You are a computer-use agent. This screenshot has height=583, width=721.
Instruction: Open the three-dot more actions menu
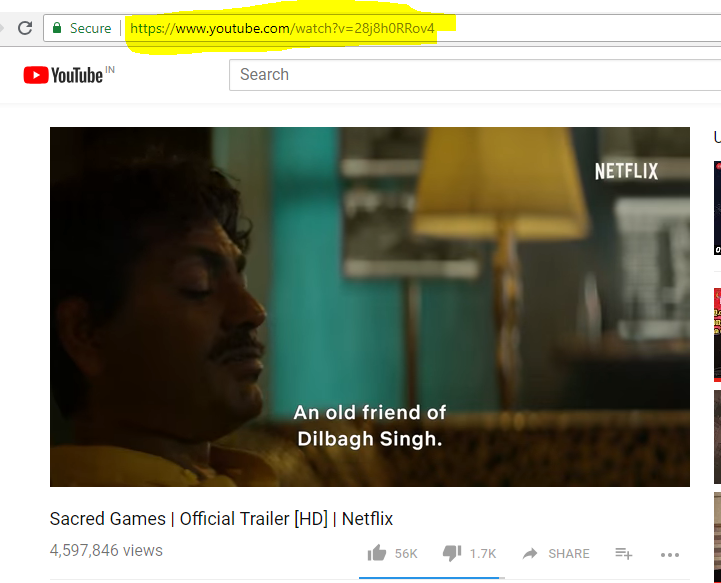tap(670, 555)
